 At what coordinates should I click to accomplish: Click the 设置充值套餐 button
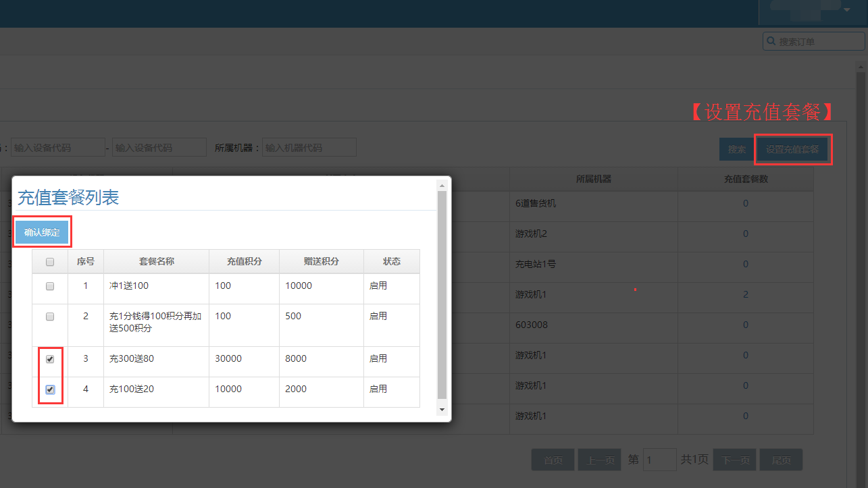click(x=792, y=149)
